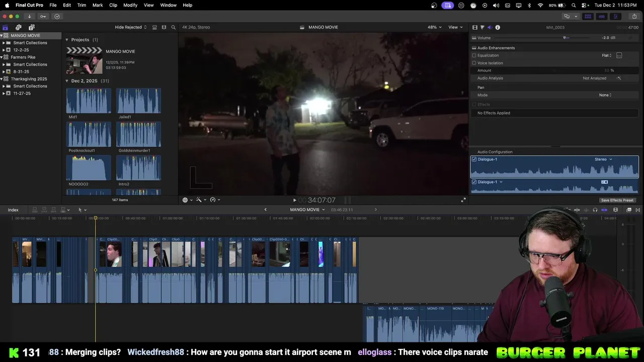Expand the 12-2-25 event
This screenshot has width=644, height=362.
4,50
